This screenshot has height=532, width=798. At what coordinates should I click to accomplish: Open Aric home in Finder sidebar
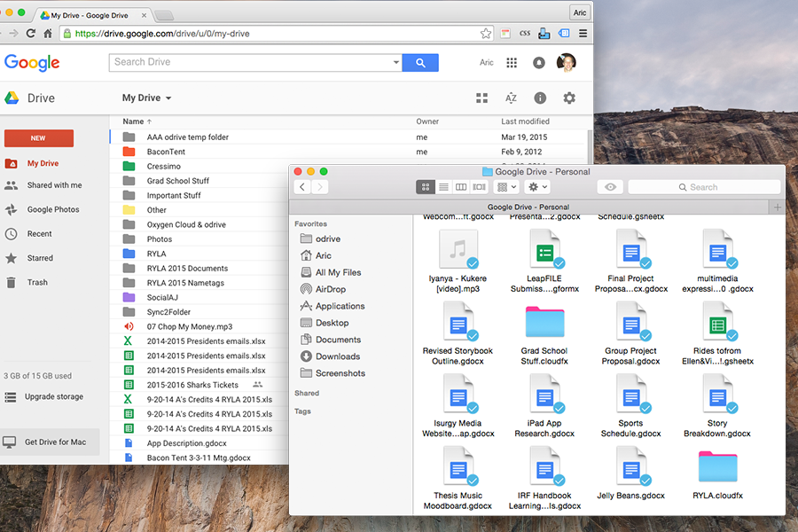point(323,255)
